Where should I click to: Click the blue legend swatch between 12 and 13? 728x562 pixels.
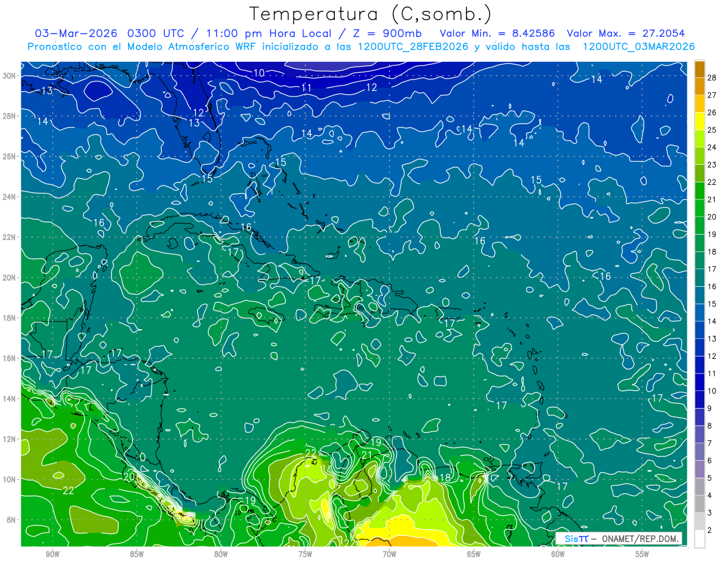[699, 347]
